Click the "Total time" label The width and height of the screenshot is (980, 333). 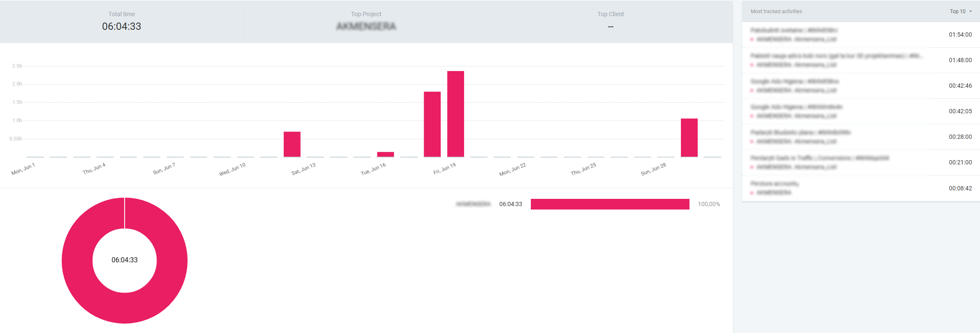pos(122,14)
